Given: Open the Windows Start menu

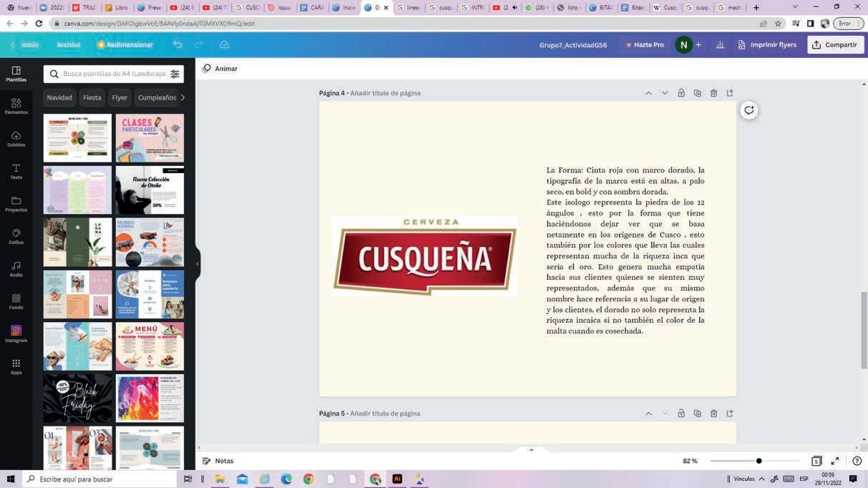Looking at the screenshot, I should point(11,479).
